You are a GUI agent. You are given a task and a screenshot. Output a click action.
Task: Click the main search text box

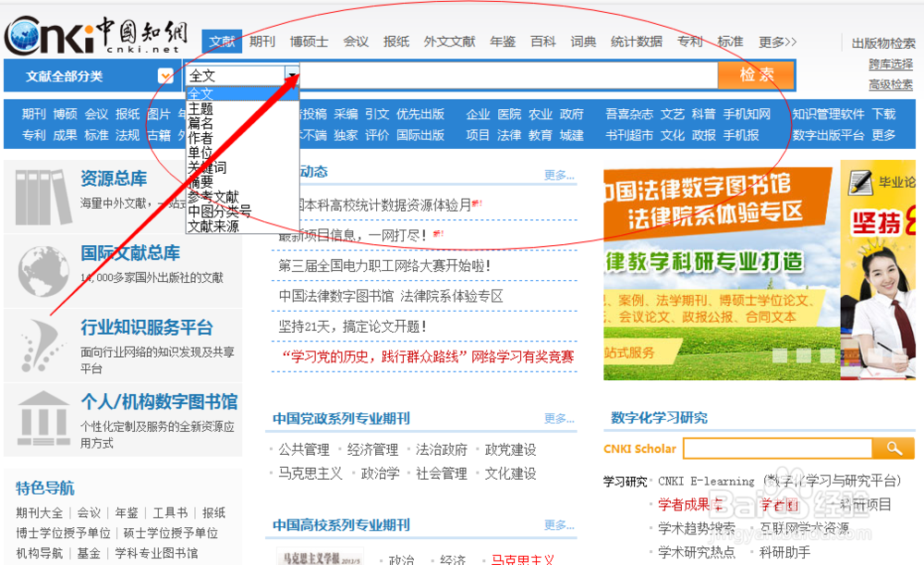[508, 76]
